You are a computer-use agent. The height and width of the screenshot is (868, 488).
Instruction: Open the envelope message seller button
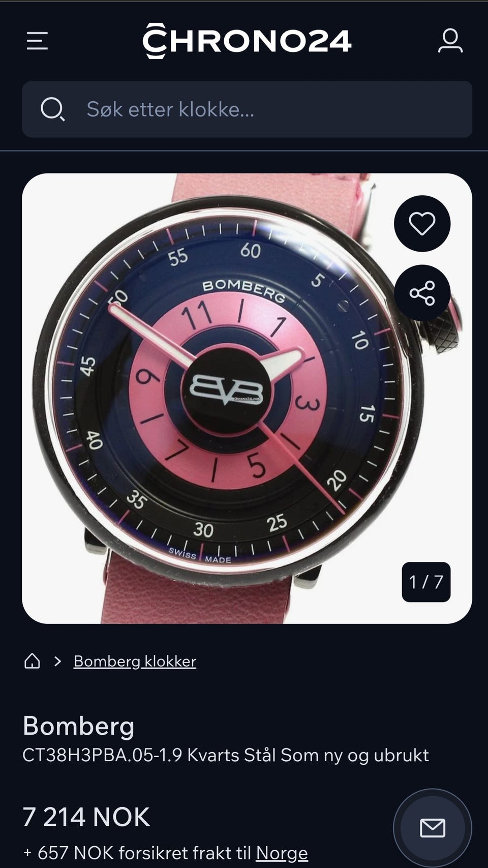433,828
